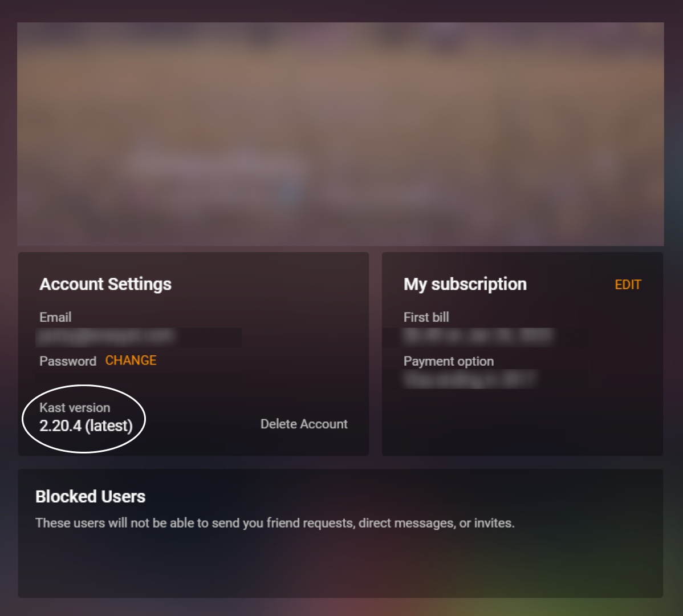Select the blurred Payment option value
The width and height of the screenshot is (683, 616).
[x=470, y=379]
